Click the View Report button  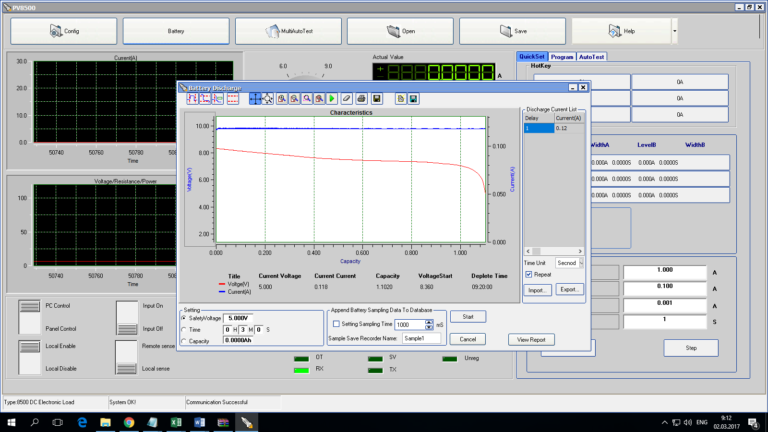pyautogui.click(x=531, y=339)
